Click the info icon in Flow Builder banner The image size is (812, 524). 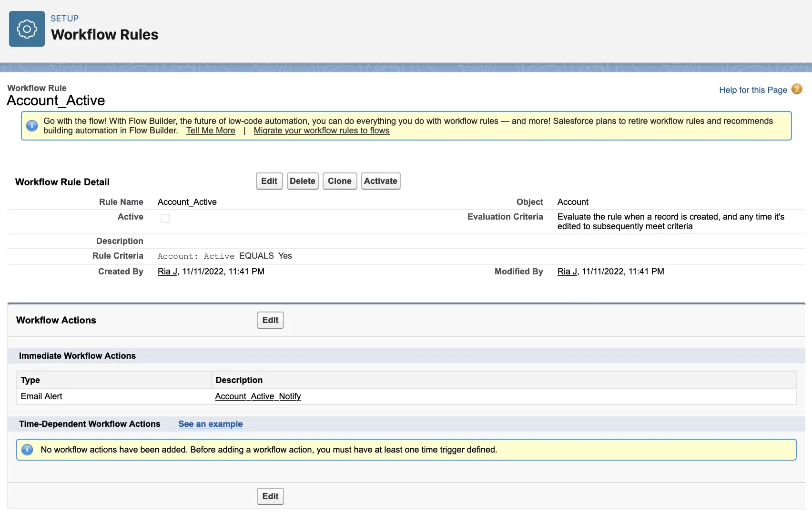[x=32, y=126]
